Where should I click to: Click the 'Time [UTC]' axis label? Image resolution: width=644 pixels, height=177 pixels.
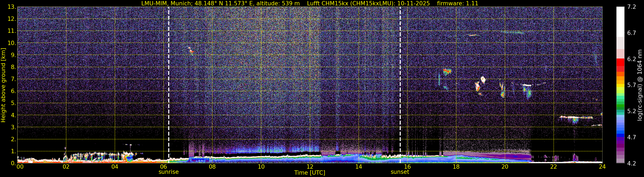point(309,173)
